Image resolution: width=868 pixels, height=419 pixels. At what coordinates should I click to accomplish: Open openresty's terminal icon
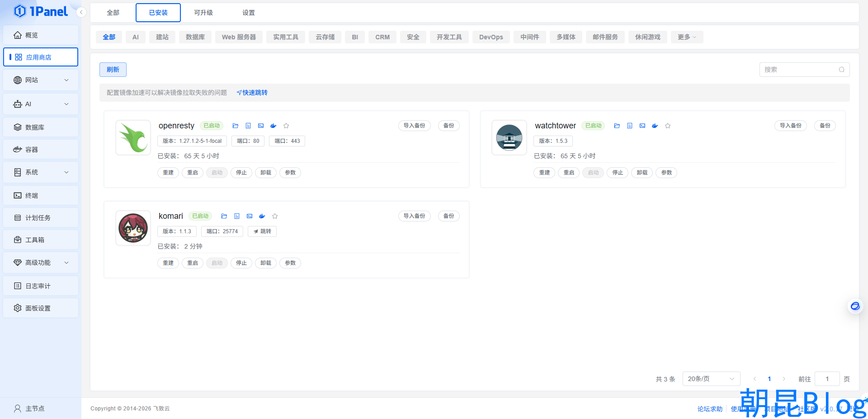coord(261,126)
